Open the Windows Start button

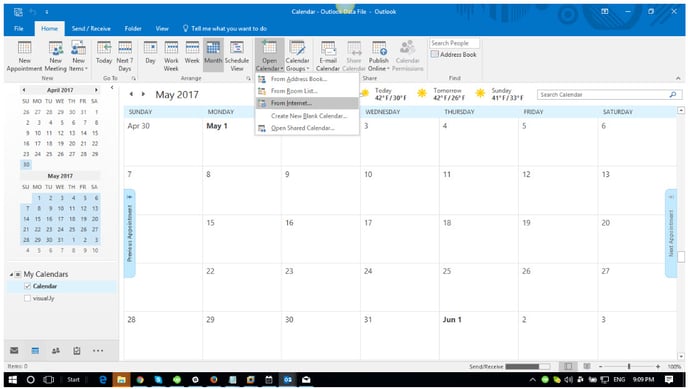click(x=13, y=379)
